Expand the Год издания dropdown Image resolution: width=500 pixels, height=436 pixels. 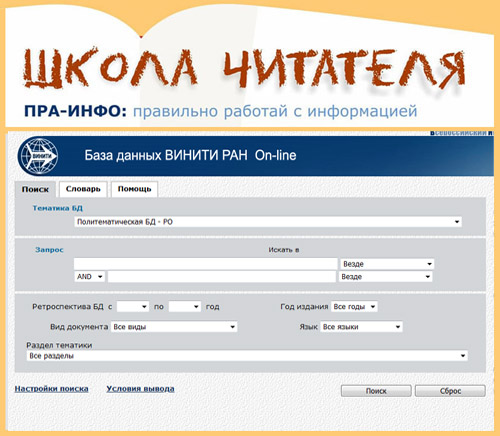pos(354,306)
